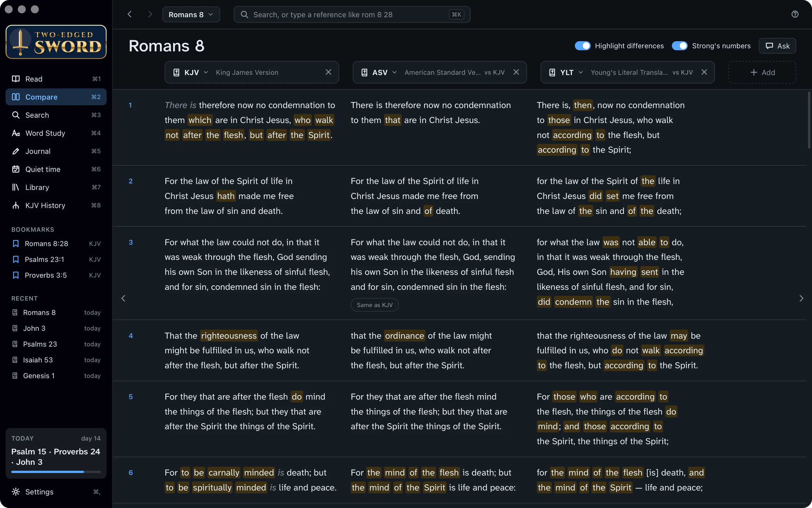Screen dimensions: 812x508
Task: Click the Proverbs 3:5 bookmark icon
Action: (x=16, y=275)
